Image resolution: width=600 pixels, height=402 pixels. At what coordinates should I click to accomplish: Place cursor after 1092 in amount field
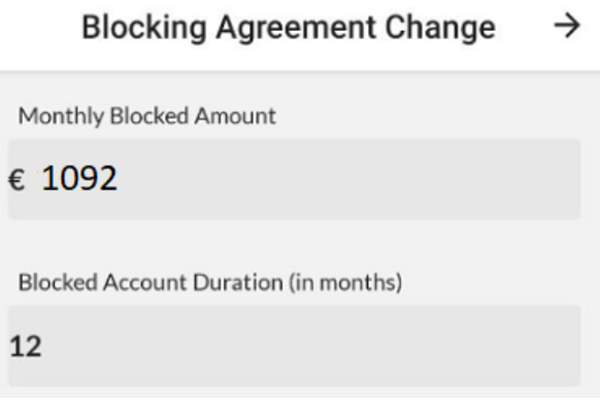[x=120, y=180]
